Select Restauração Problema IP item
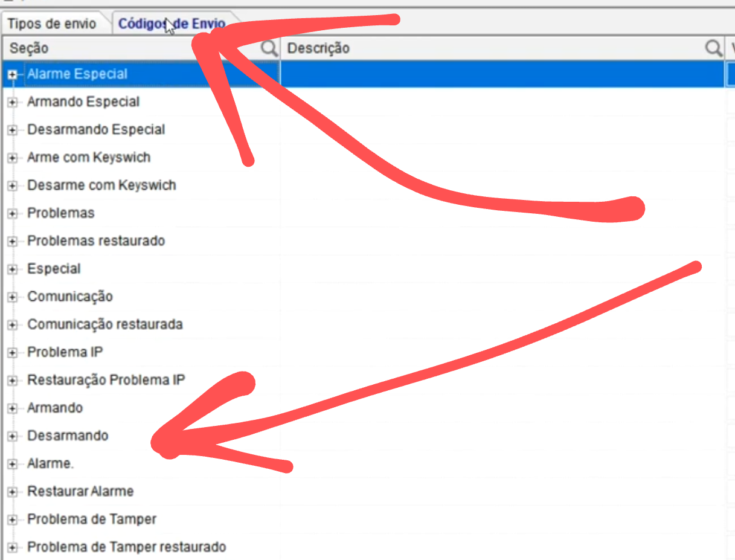This screenshot has width=735, height=560. 106,380
